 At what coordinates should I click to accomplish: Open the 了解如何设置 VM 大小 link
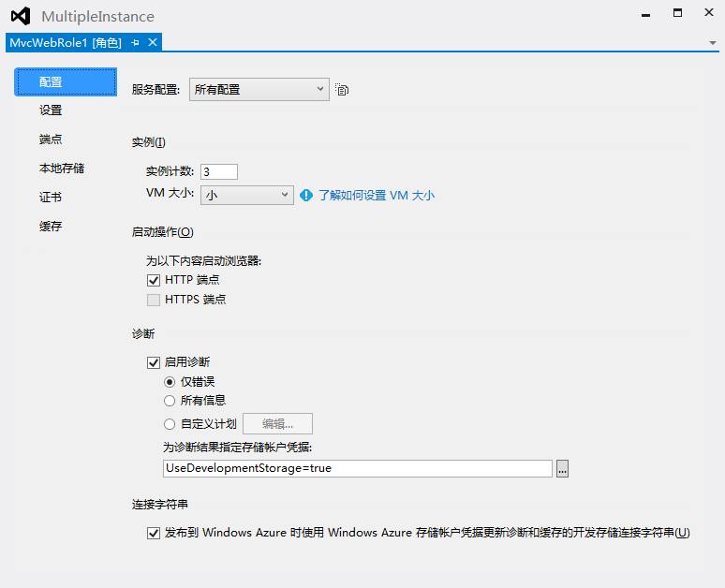point(377,196)
